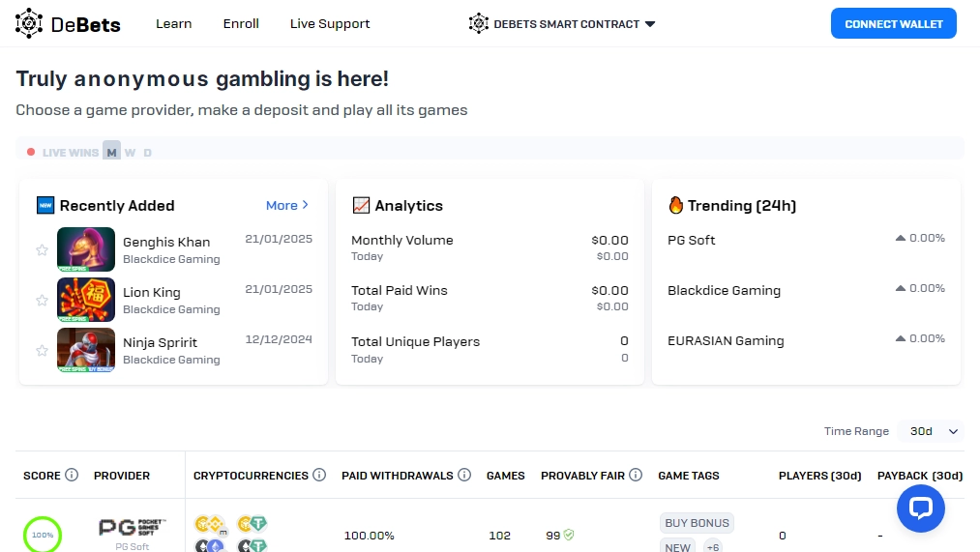
Task: Click the Connect Wallet button
Action: click(894, 24)
